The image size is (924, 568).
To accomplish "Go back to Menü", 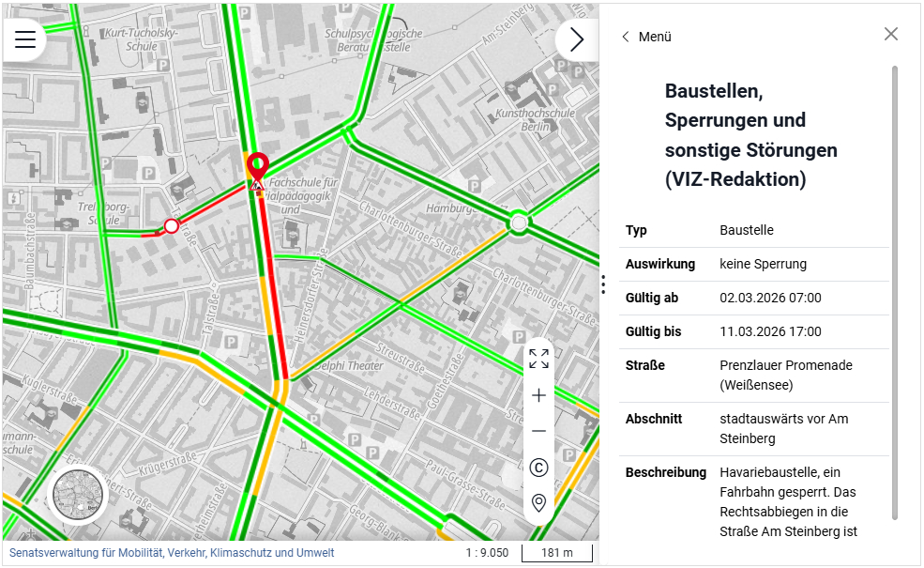I will 646,37.
